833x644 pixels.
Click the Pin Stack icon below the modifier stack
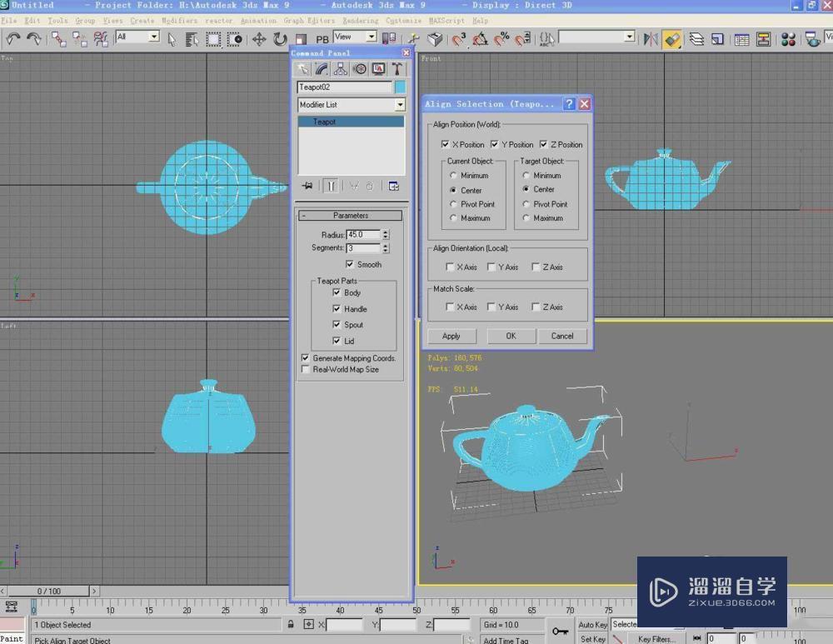[x=307, y=186]
